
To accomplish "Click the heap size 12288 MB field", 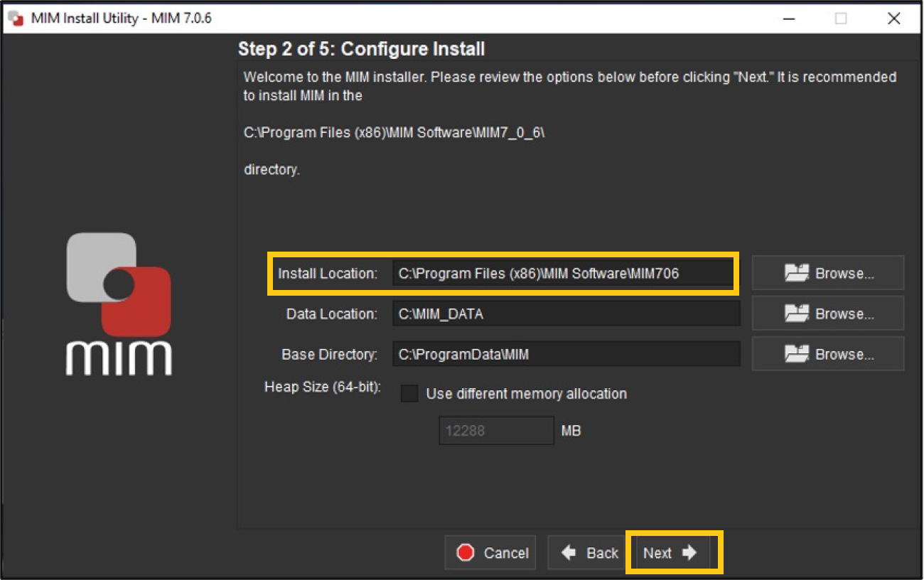I will (496, 431).
